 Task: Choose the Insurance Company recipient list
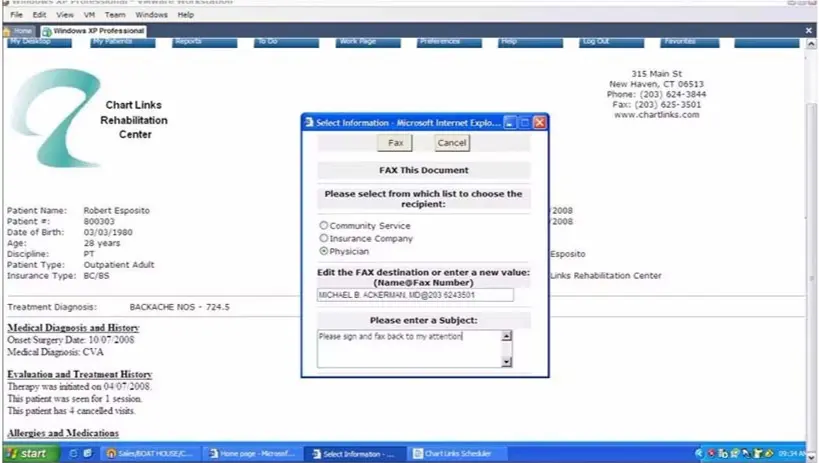tap(324, 238)
